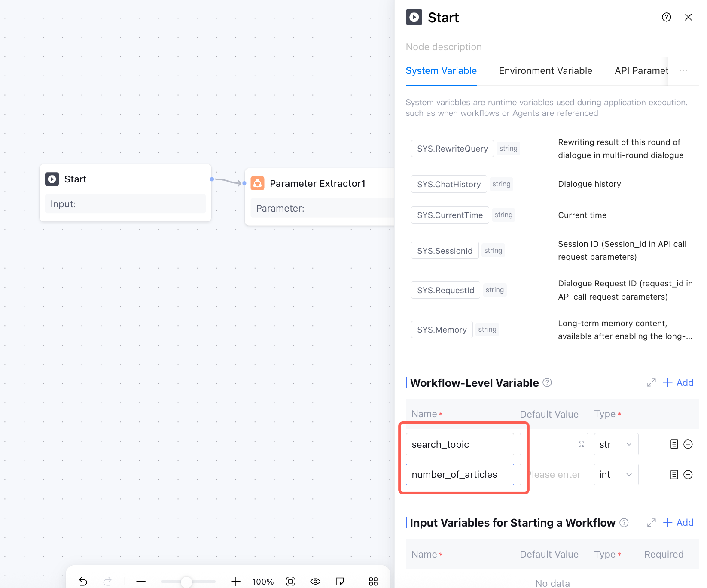Remove the search_topic variable row
Image resolution: width=707 pixels, height=588 pixels.
(x=688, y=444)
